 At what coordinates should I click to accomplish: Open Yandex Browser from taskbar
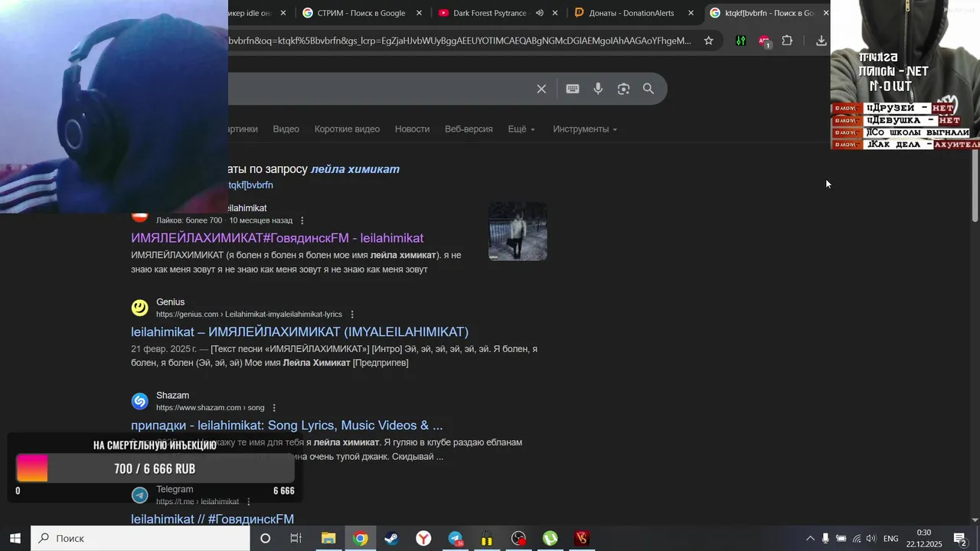click(423, 538)
